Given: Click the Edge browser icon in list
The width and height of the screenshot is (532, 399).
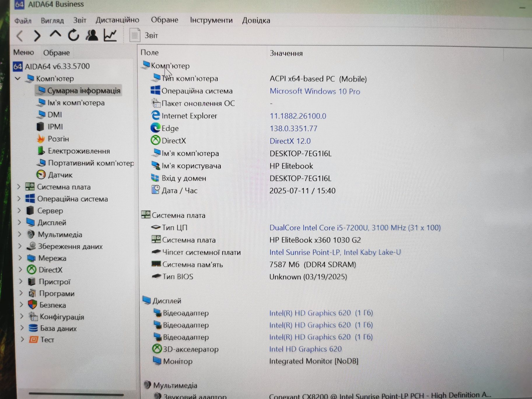Looking at the screenshot, I should (x=155, y=128).
